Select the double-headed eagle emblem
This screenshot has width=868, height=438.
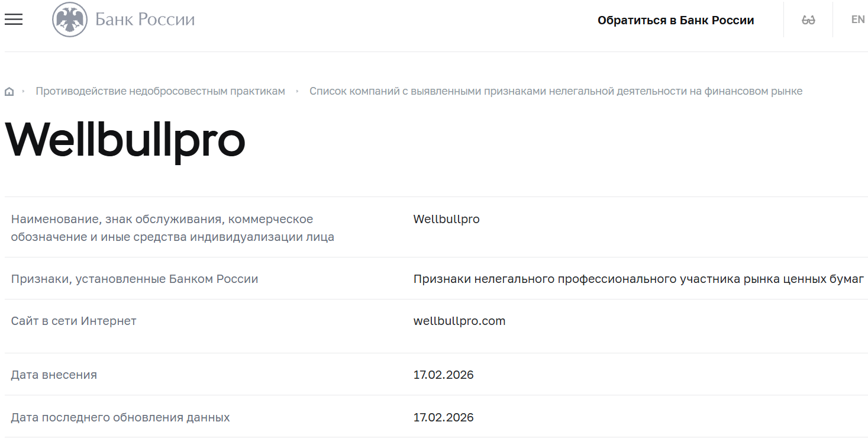tap(70, 19)
